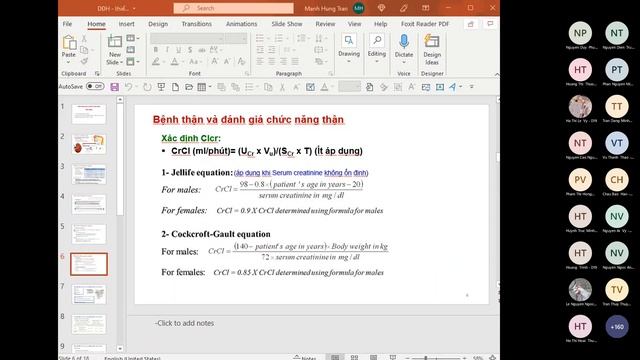The width and height of the screenshot is (640, 360).
Task: Click the Search box in title bar
Action: pos(233,8)
